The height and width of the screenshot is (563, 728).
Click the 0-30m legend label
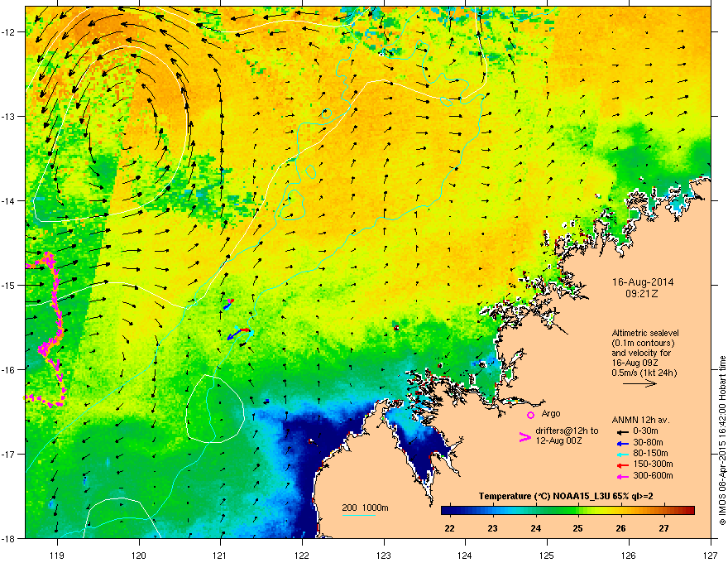coord(645,431)
